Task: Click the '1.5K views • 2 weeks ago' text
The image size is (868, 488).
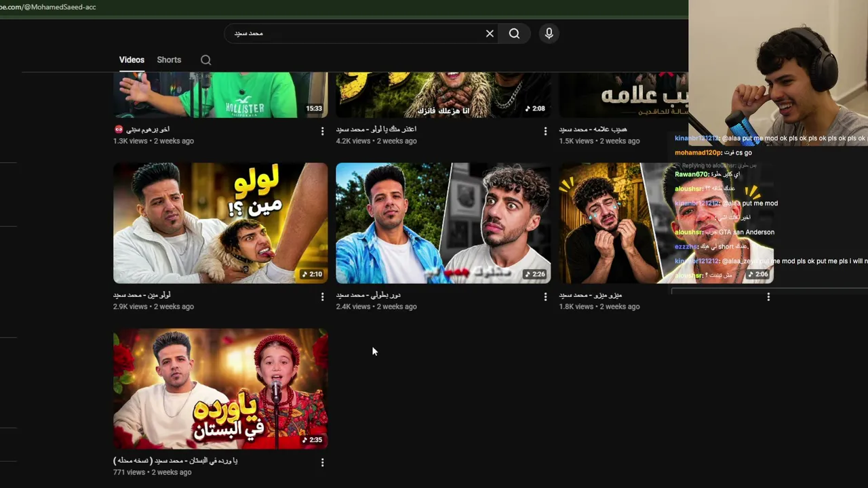Action: point(599,141)
